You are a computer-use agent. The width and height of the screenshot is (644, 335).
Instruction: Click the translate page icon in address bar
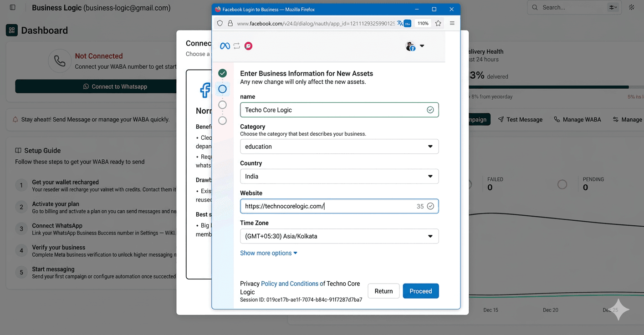[400, 23]
